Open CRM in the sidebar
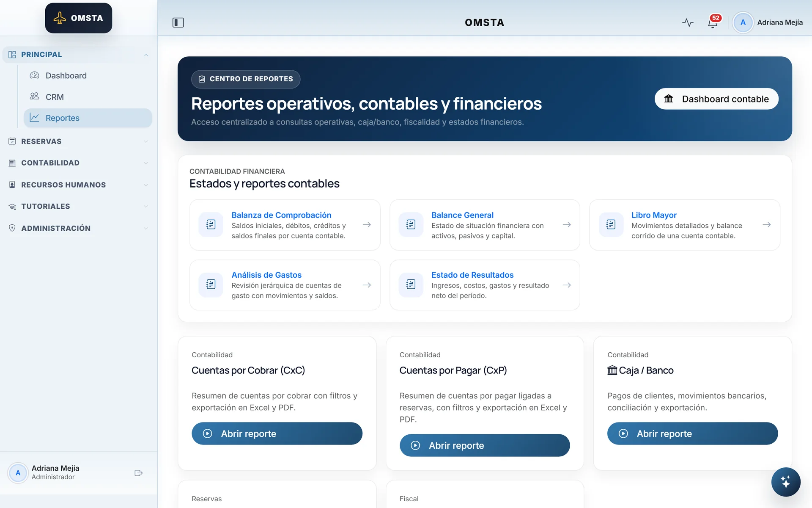The width and height of the screenshot is (812, 508). [88, 97]
